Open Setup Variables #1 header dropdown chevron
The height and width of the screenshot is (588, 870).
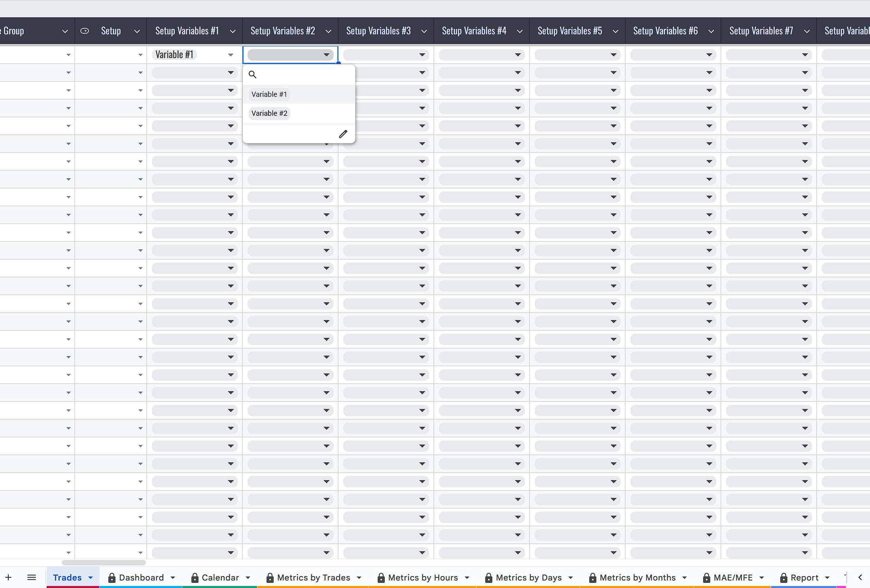tap(233, 31)
